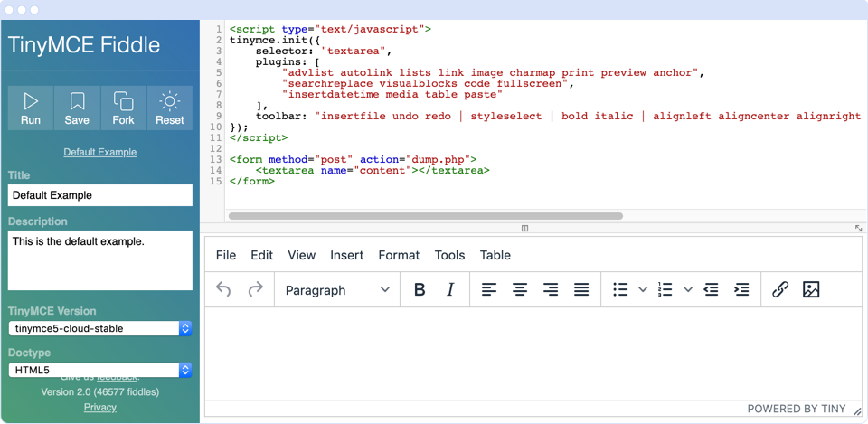Click inside the editor content area
Image resolution: width=868 pixels, height=424 pixels.
[x=533, y=353]
